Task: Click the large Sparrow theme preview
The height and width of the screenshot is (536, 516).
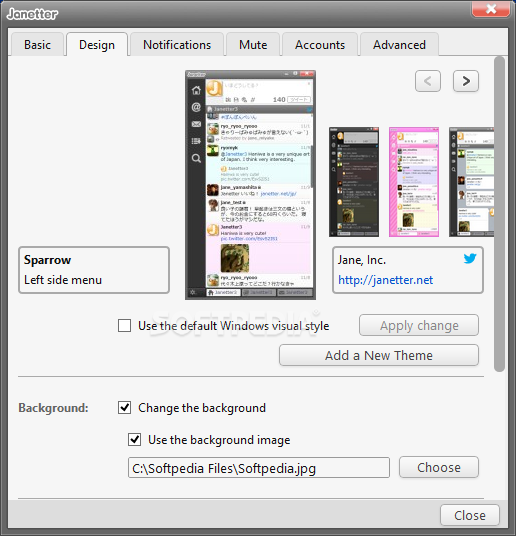Action: [250, 185]
